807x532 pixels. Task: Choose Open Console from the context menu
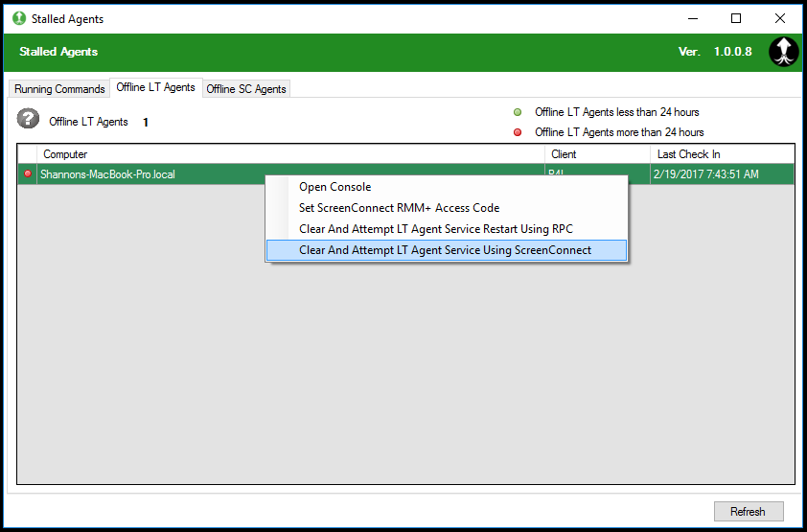[x=334, y=187]
